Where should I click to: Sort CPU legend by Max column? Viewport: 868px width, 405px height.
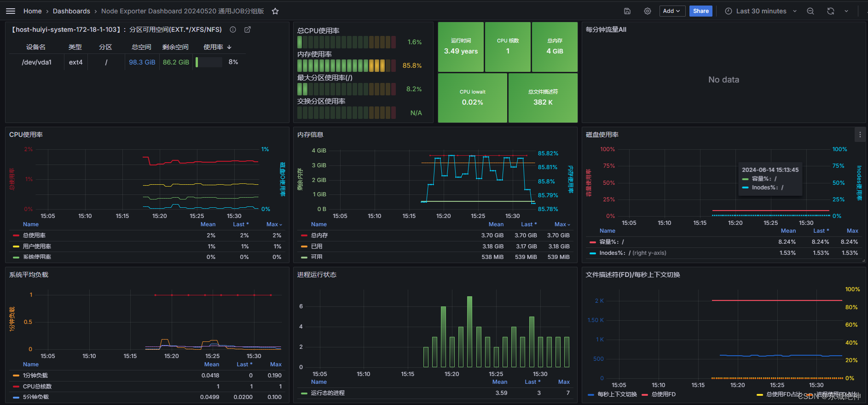[x=274, y=224]
